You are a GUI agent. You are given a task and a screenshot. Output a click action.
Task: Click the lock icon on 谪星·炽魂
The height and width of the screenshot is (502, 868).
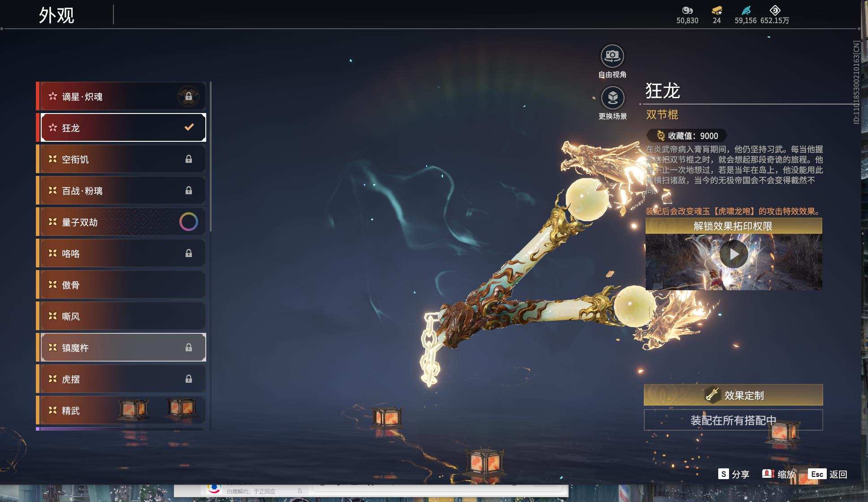(x=188, y=96)
